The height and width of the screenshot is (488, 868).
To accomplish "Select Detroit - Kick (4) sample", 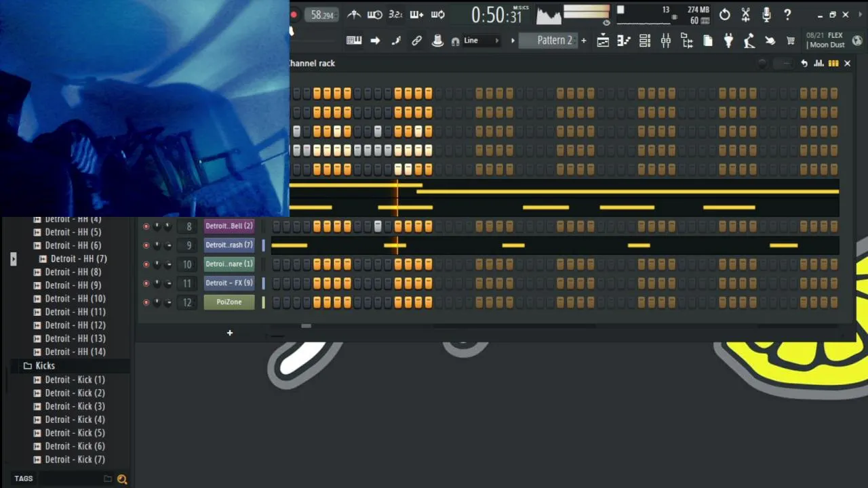I will point(75,420).
